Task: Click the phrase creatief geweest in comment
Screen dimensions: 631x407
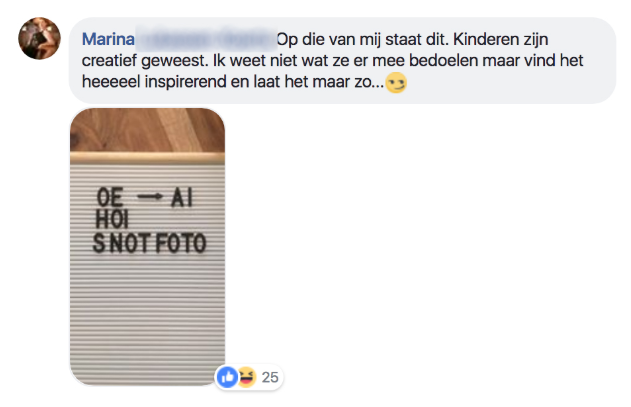Action: (x=144, y=61)
